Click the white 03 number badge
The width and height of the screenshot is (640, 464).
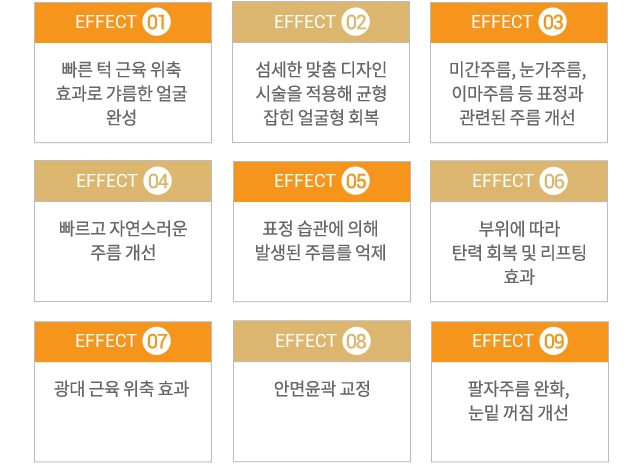pos(553,22)
